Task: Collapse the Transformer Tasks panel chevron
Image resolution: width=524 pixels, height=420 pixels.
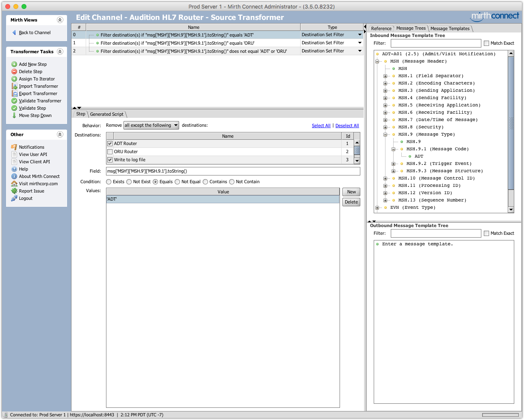Action: (x=60, y=52)
